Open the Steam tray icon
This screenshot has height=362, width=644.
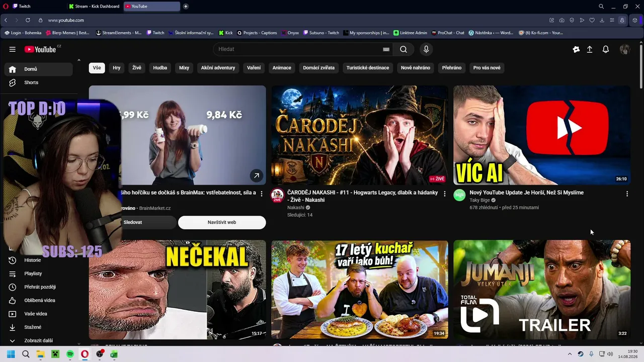pos(581,354)
